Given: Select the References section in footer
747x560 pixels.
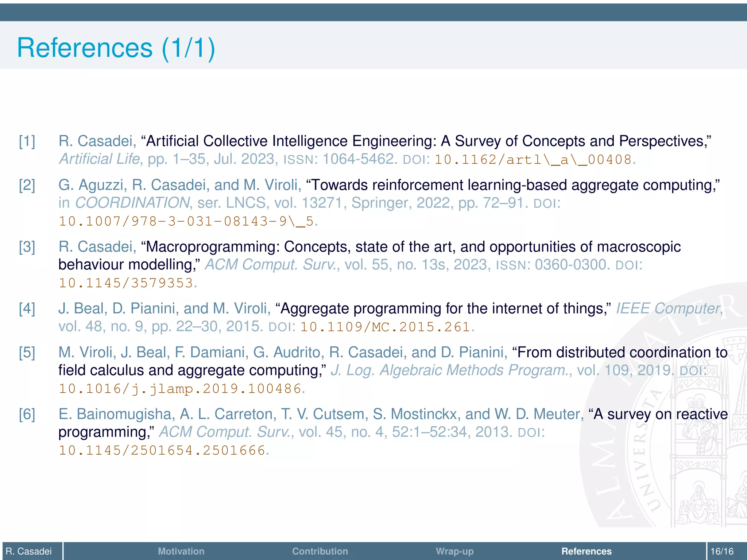Looking at the screenshot, I should coord(587,551).
